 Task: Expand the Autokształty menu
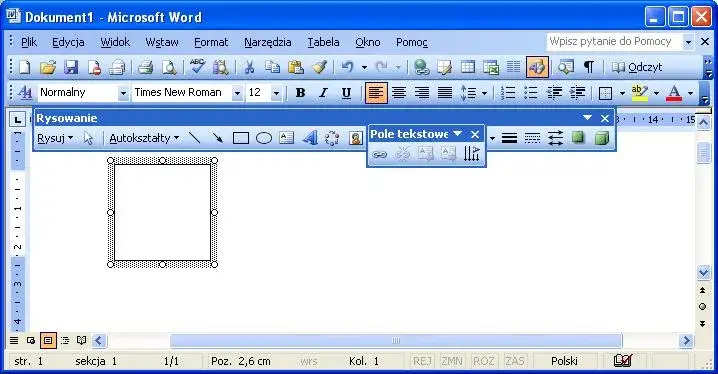pos(144,138)
